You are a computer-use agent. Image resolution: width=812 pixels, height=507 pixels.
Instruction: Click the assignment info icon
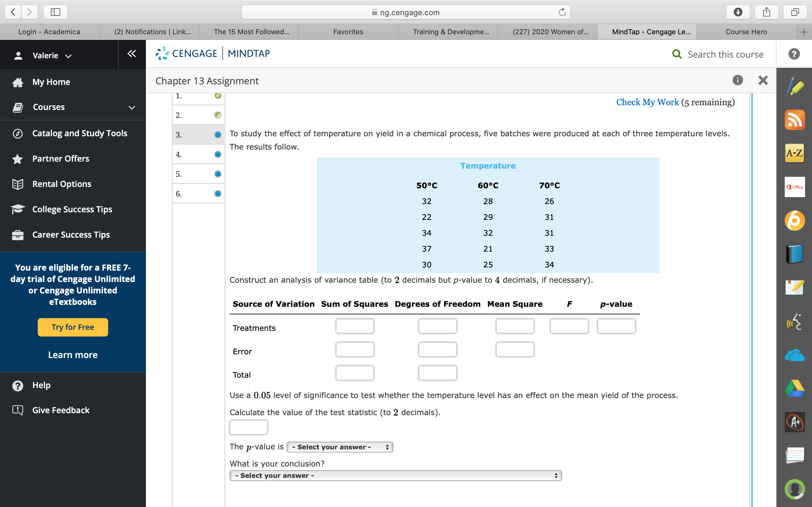point(737,80)
